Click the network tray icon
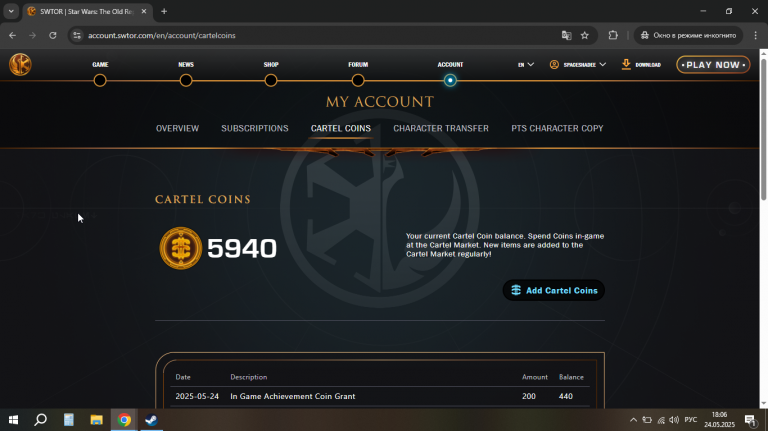 (661, 420)
